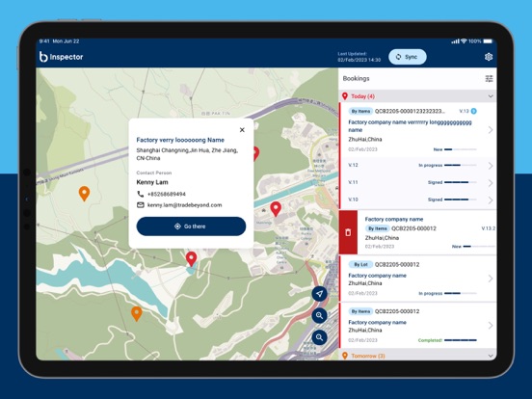
Task: Collapse the Today (4) section
Action: (491, 96)
